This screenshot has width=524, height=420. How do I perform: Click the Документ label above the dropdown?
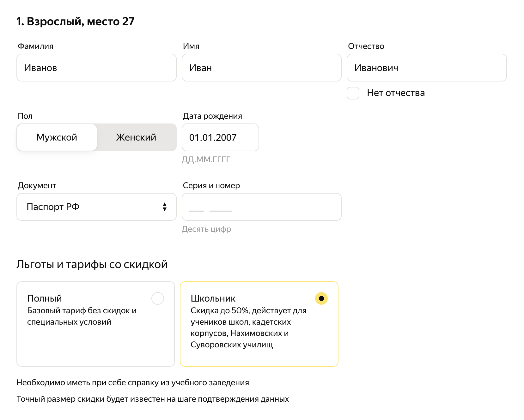pos(37,186)
